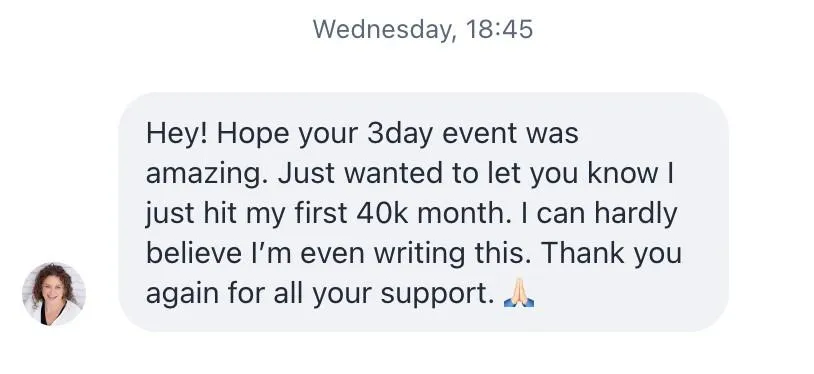The image size is (814, 374).
Task: Click the word "hardly" in the message
Action: [636, 215]
